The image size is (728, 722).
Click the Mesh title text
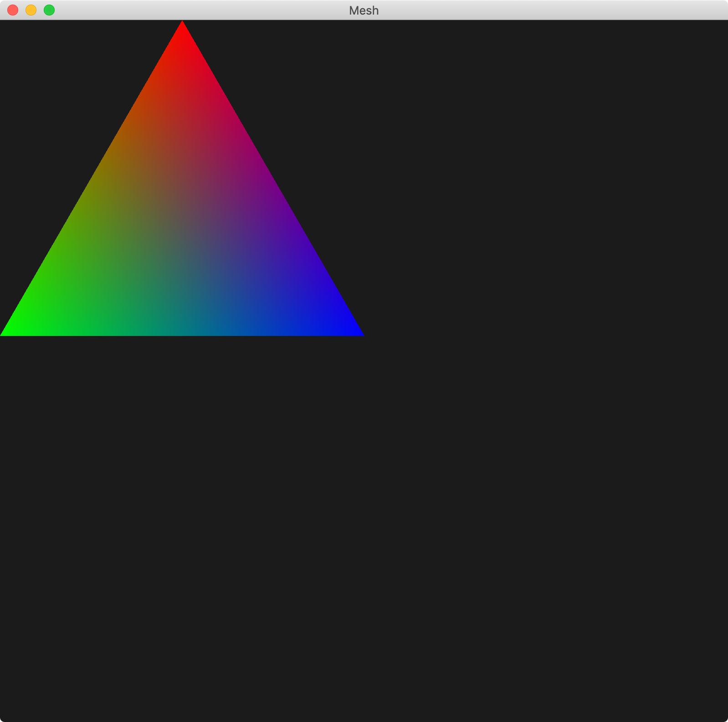pos(364,10)
